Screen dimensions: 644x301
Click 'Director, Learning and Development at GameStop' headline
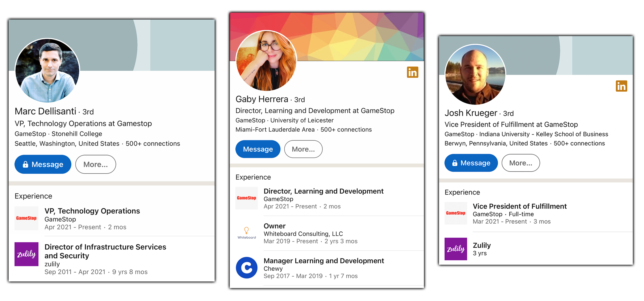(x=315, y=111)
